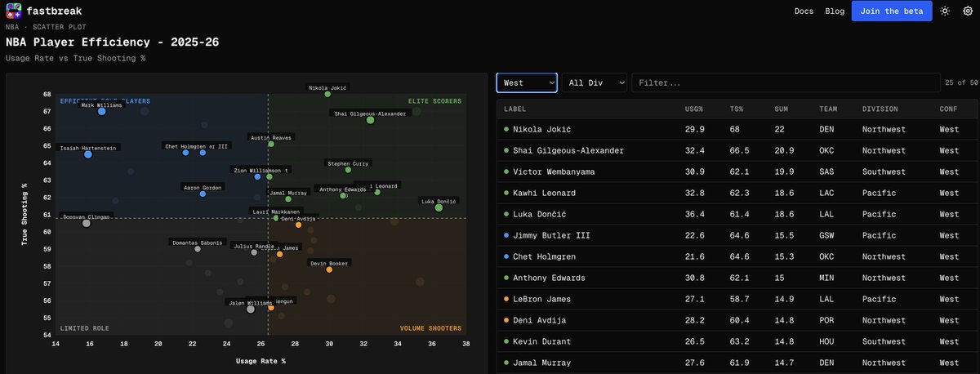Screen dimensions: 980x374
Task: Select Shai Gilgeous-Alexander in the table
Action: coord(568,151)
